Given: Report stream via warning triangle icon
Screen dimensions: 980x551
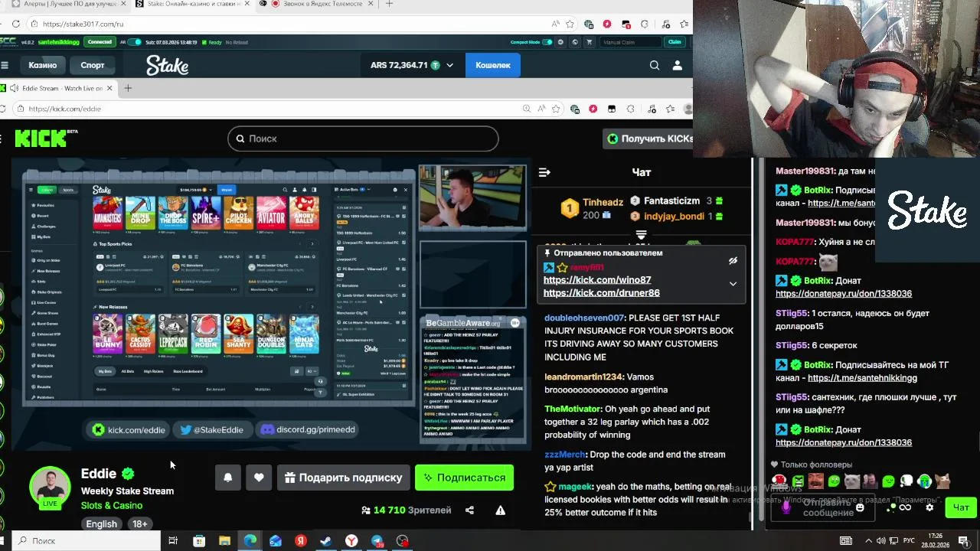Looking at the screenshot, I should pyautogui.click(x=500, y=510).
